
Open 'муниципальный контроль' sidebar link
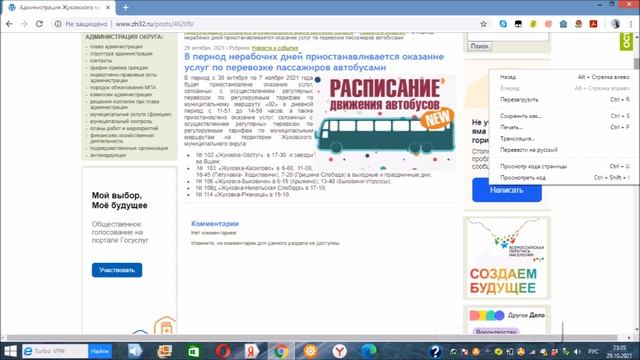point(121,121)
